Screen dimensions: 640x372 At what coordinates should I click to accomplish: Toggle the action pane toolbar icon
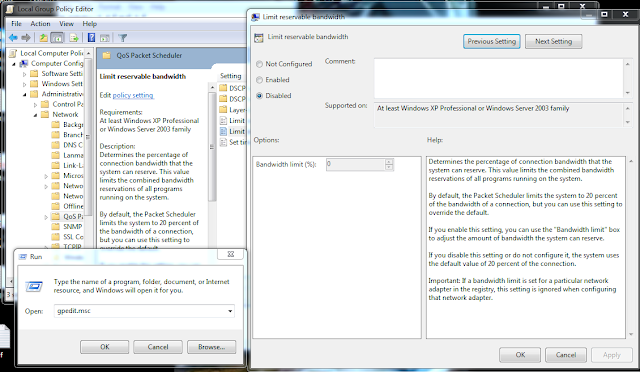pyautogui.click(x=105, y=38)
